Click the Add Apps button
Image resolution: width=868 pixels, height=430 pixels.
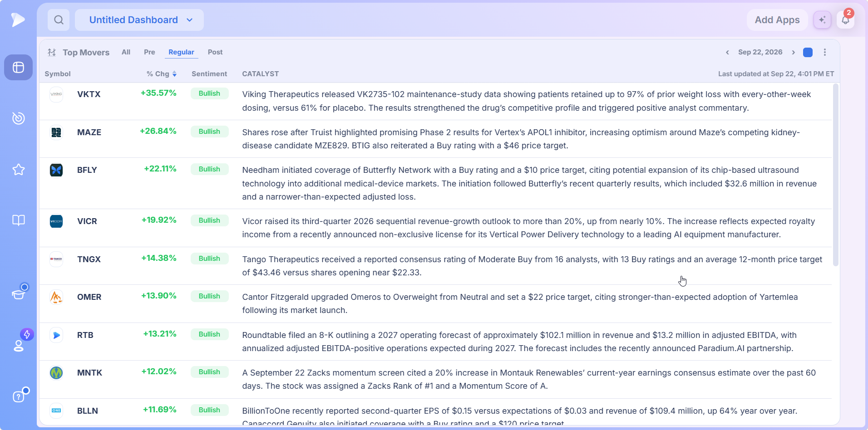(777, 20)
